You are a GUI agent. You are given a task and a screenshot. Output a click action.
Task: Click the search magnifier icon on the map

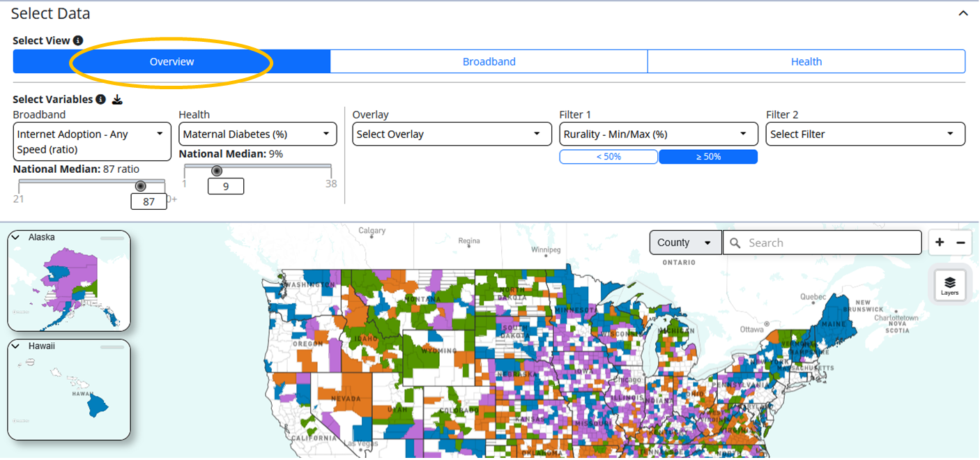click(735, 243)
